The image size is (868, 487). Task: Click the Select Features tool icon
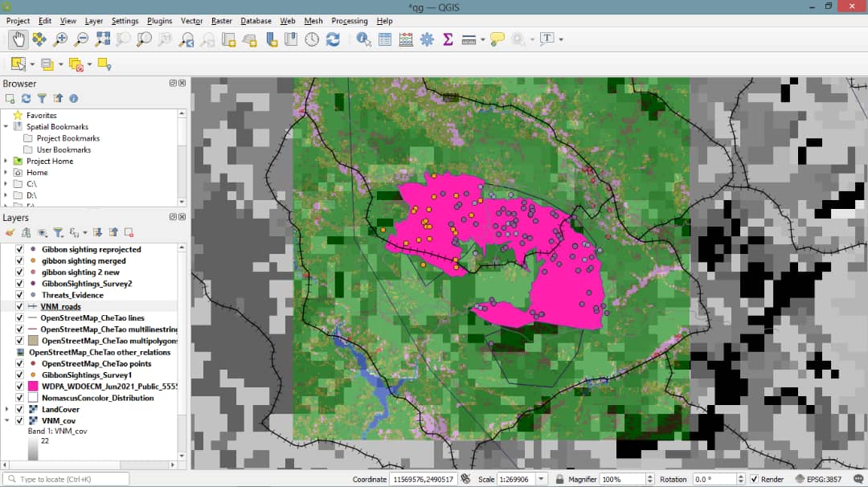pyautogui.click(x=18, y=64)
